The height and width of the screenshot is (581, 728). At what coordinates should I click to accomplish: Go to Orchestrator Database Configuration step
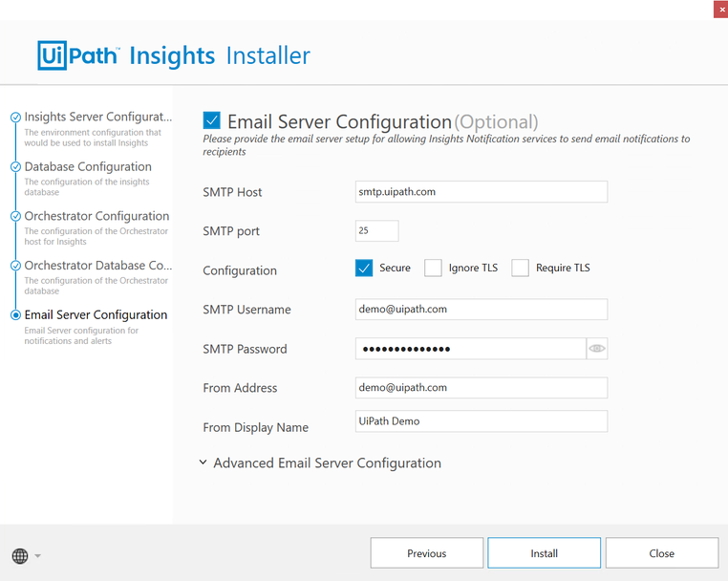[x=98, y=266]
